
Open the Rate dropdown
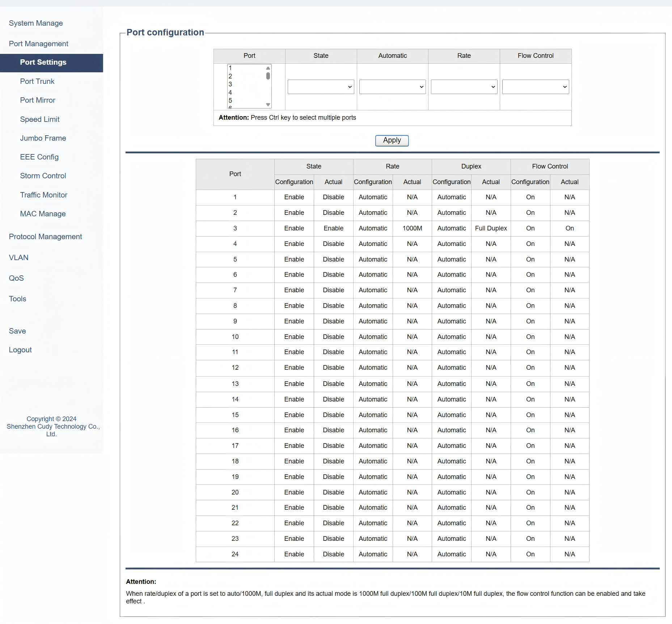point(464,87)
